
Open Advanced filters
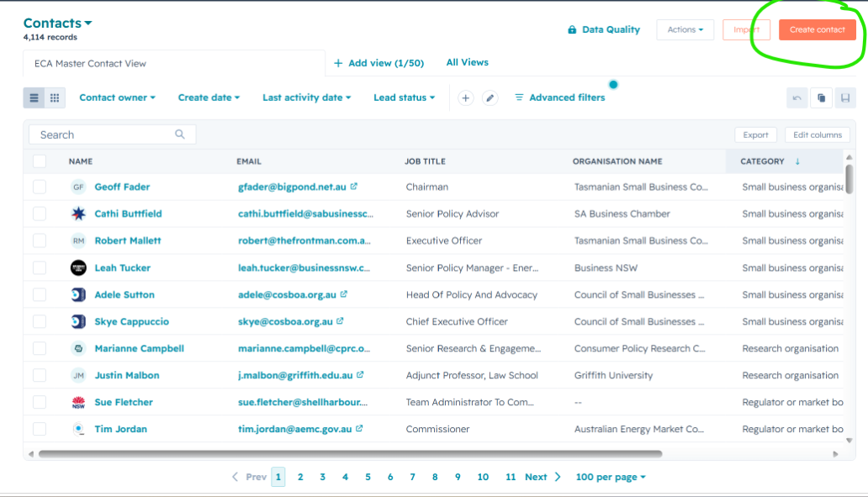coord(559,98)
